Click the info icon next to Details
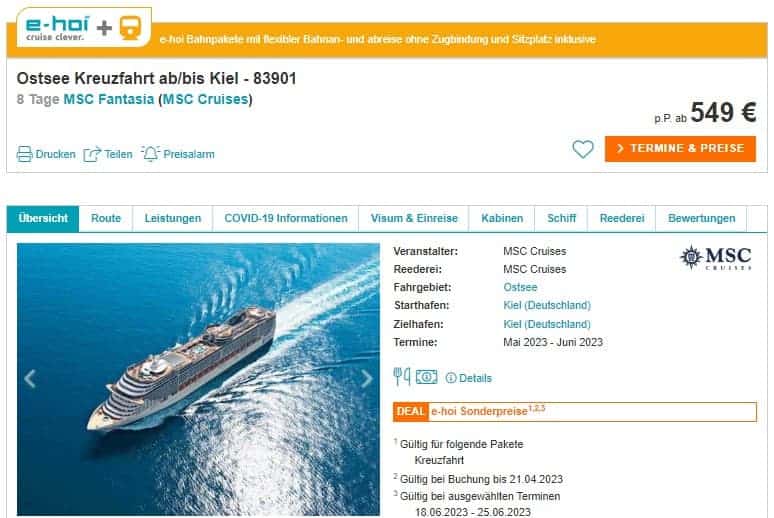Screen dimensions: 774x518 pos(451,378)
